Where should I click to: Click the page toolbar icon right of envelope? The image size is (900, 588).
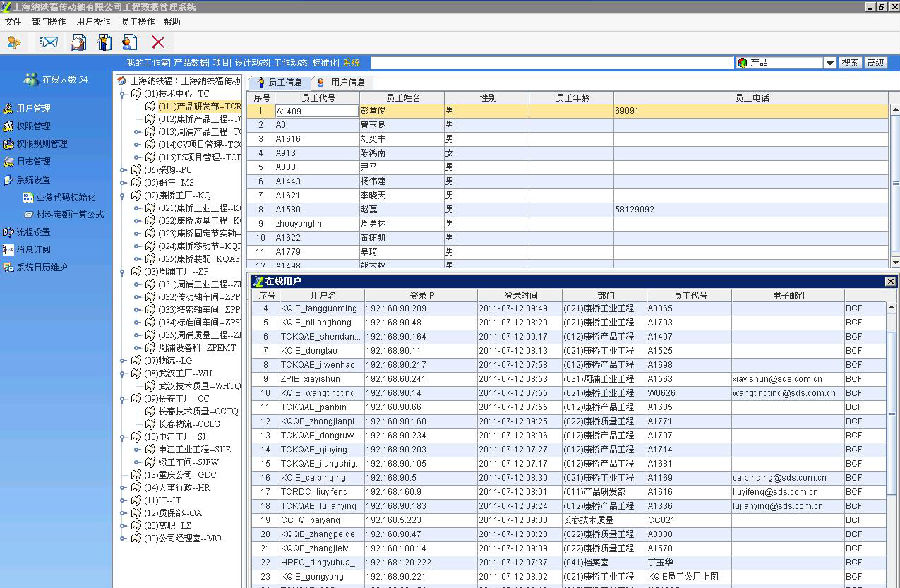pos(79,42)
